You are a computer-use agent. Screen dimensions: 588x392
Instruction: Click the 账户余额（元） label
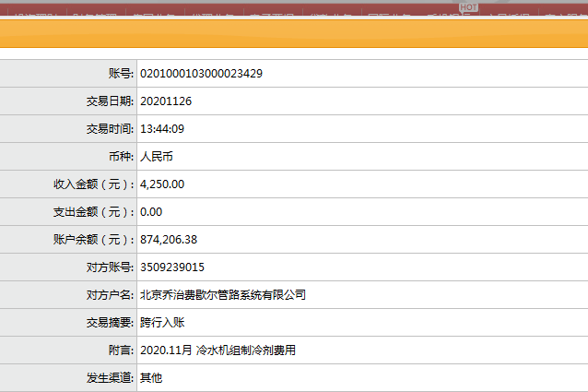[94, 239]
